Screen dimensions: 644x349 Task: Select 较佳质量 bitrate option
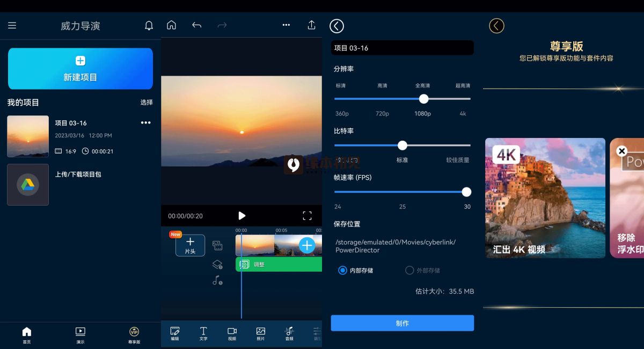coord(458,160)
